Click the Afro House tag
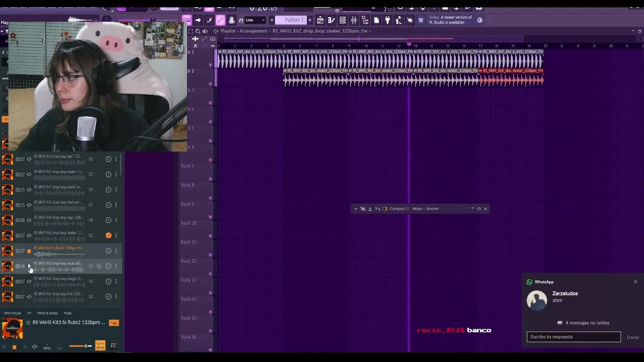The width and height of the screenshot is (644, 362). pyautogui.click(x=13, y=313)
